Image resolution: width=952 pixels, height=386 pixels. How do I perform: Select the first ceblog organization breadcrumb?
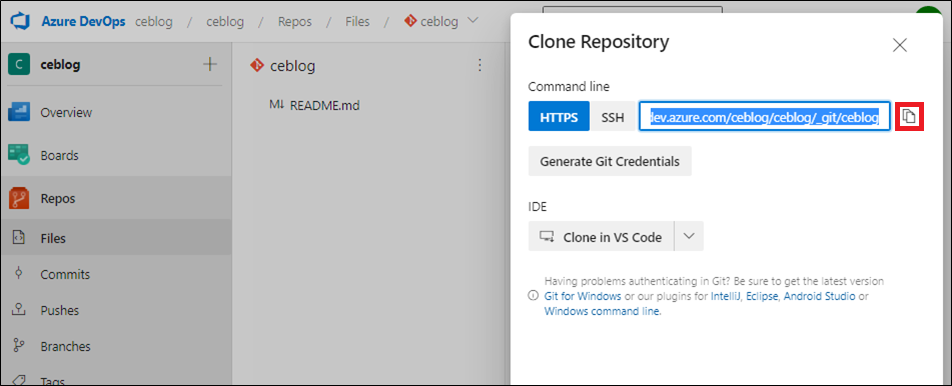click(x=154, y=22)
